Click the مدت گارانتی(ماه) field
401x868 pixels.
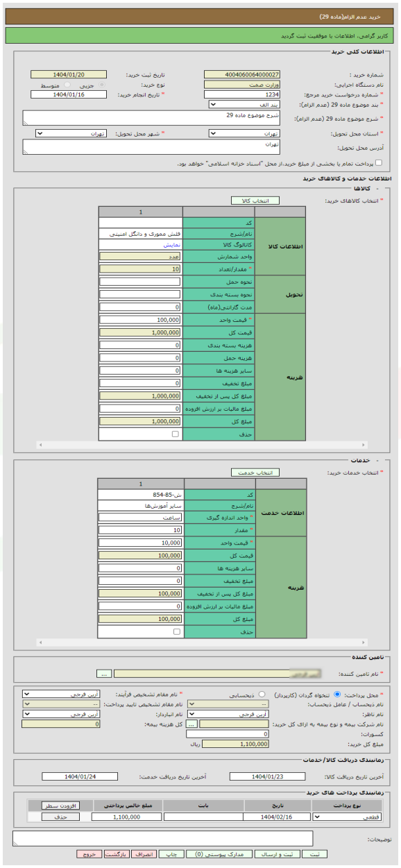(140, 307)
